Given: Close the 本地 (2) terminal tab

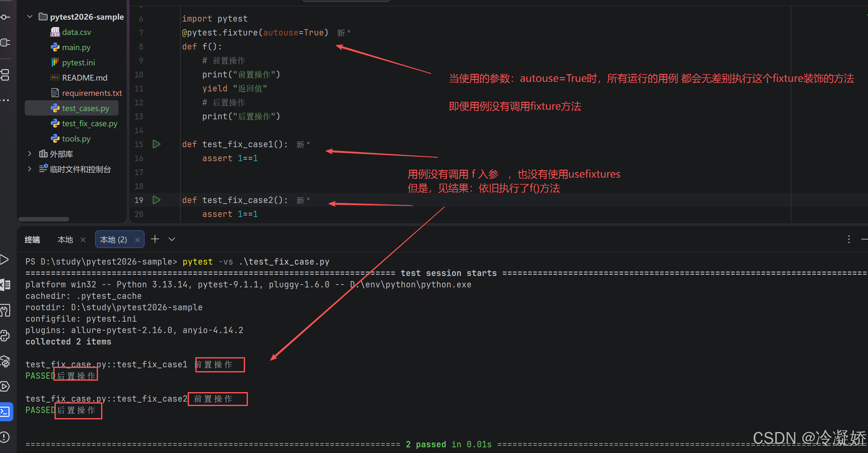Looking at the screenshot, I should click(137, 240).
